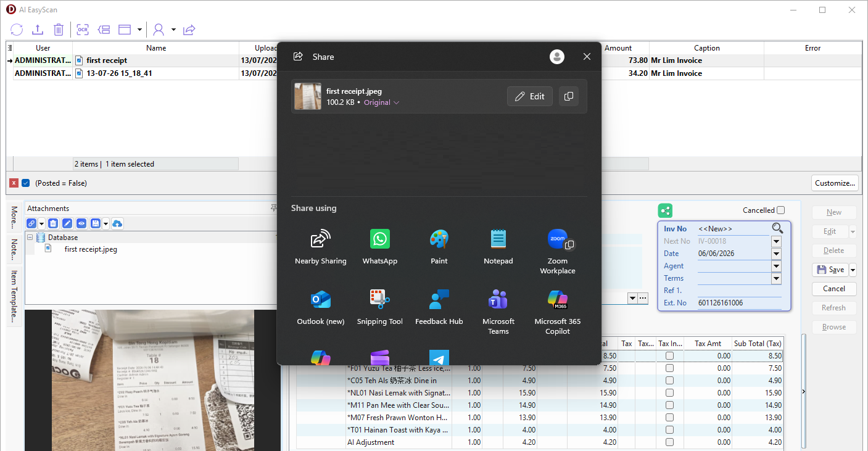
Task: Select first receipt.jpeg in the attachments tree
Action: coord(91,249)
